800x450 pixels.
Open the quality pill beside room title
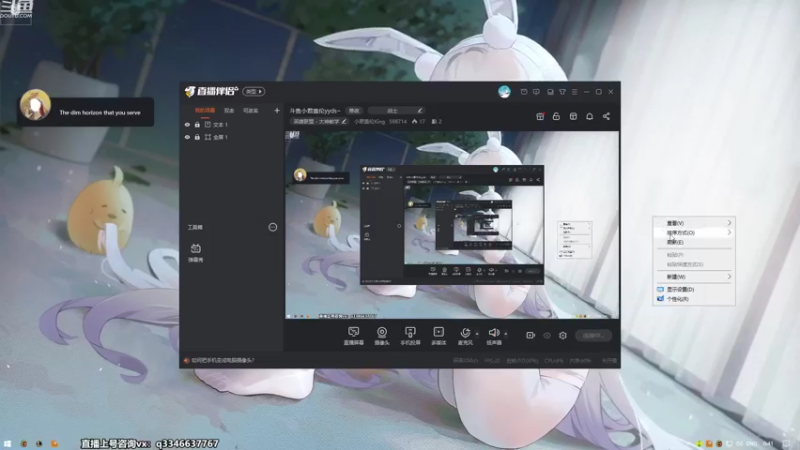coord(354,111)
